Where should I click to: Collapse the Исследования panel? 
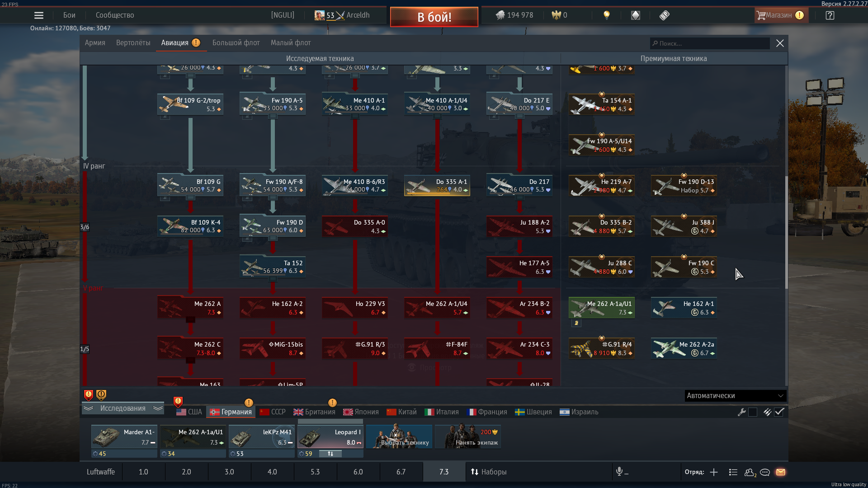[123, 408]
